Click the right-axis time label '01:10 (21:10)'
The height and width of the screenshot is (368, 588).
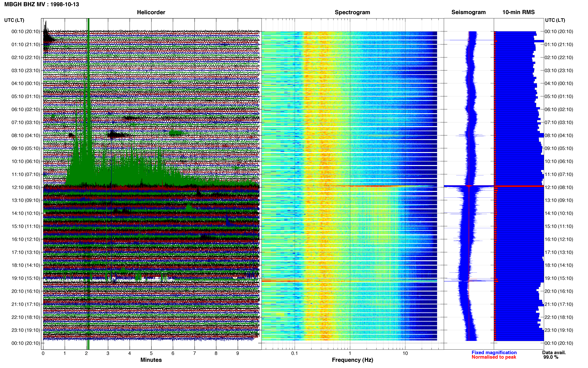(x=559, y=45)
